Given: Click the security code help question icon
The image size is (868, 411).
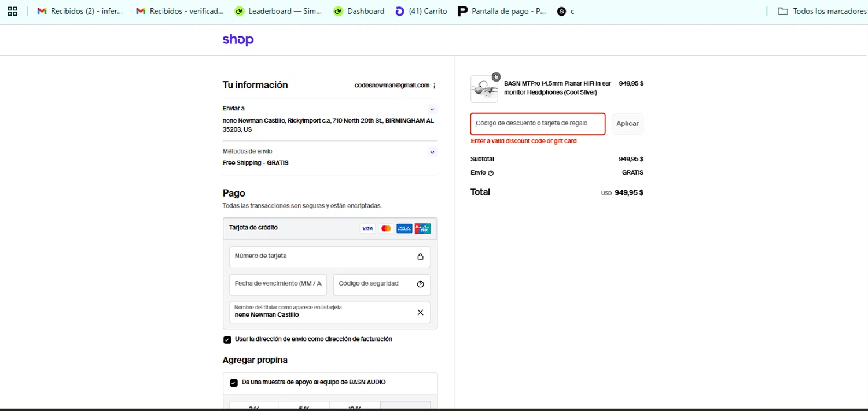Looking at the screenshot, I should point(421,284).
